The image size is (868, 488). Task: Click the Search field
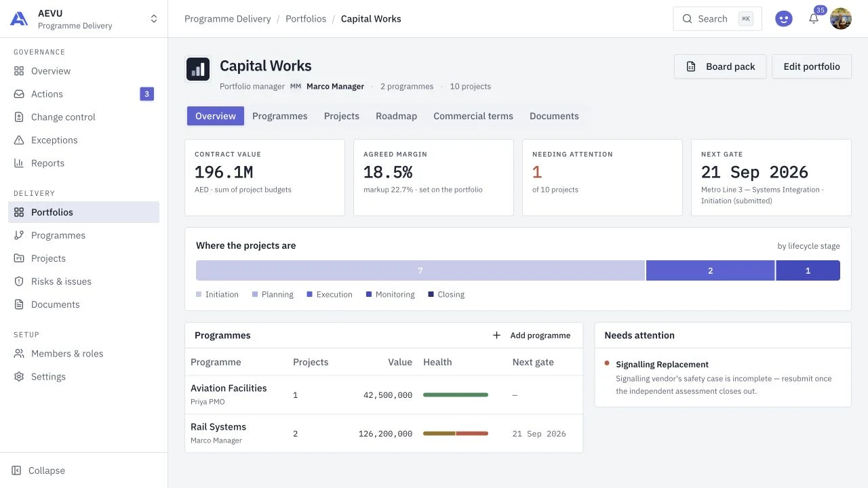[717, 19]
